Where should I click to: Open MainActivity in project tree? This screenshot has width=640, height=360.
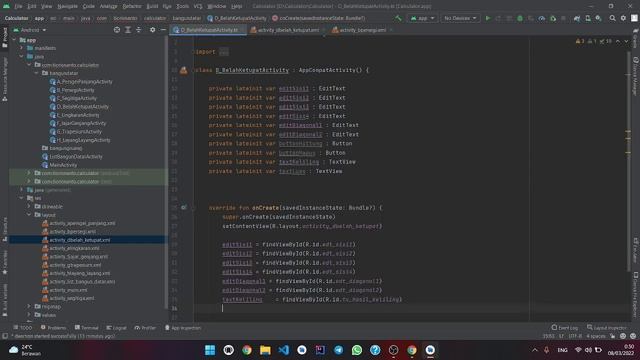point(63,165)
